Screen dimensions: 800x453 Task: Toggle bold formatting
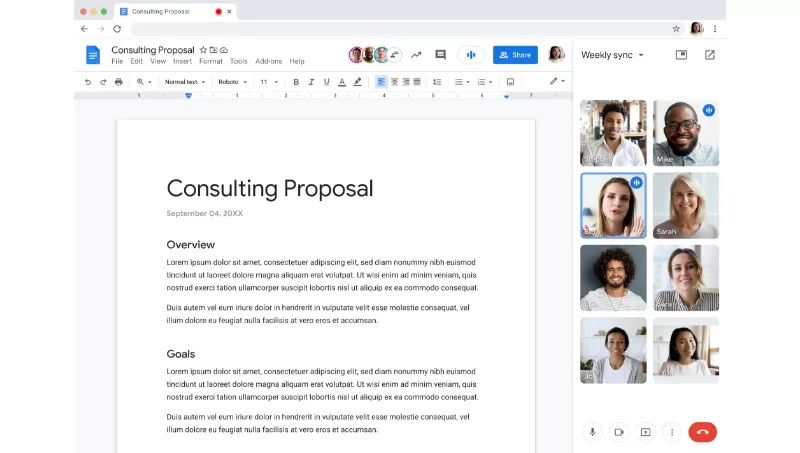coord(295,82)
